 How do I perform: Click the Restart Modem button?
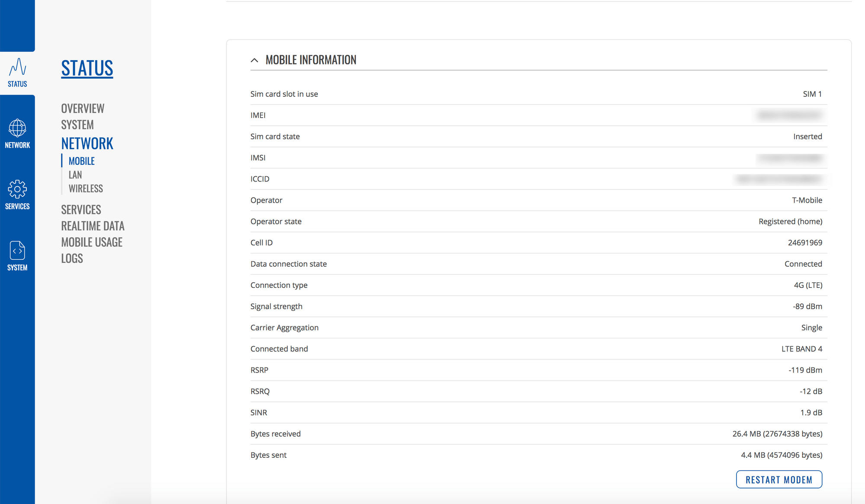[779, 479]
